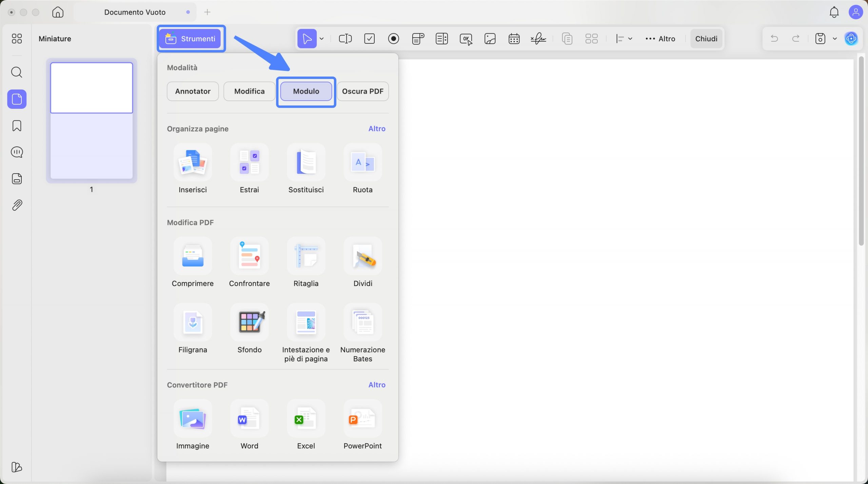
Task: Convert PDF to Immagine
Action: click(x=193, y=425)
